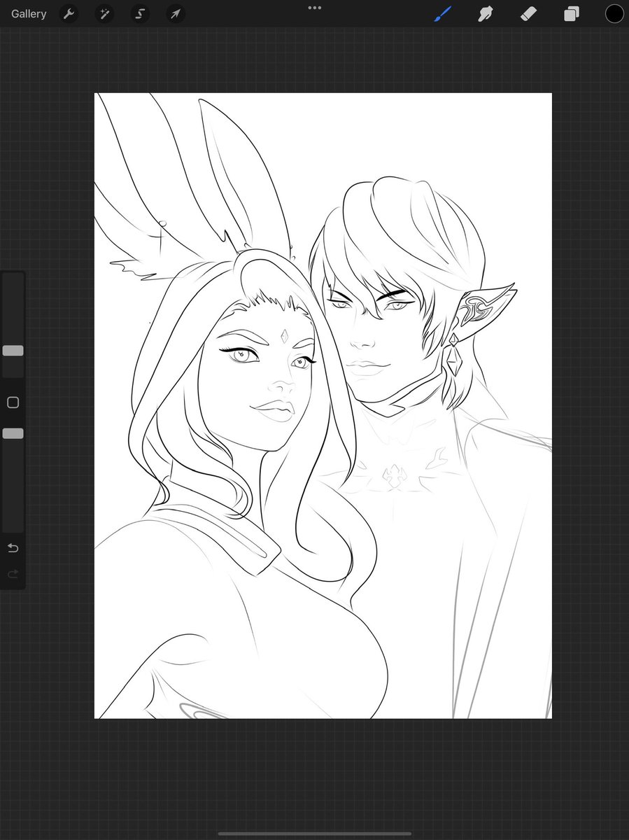Screen dimensions: 629x840
Task: Activate the Selection tool
Action: coord(140,14)
